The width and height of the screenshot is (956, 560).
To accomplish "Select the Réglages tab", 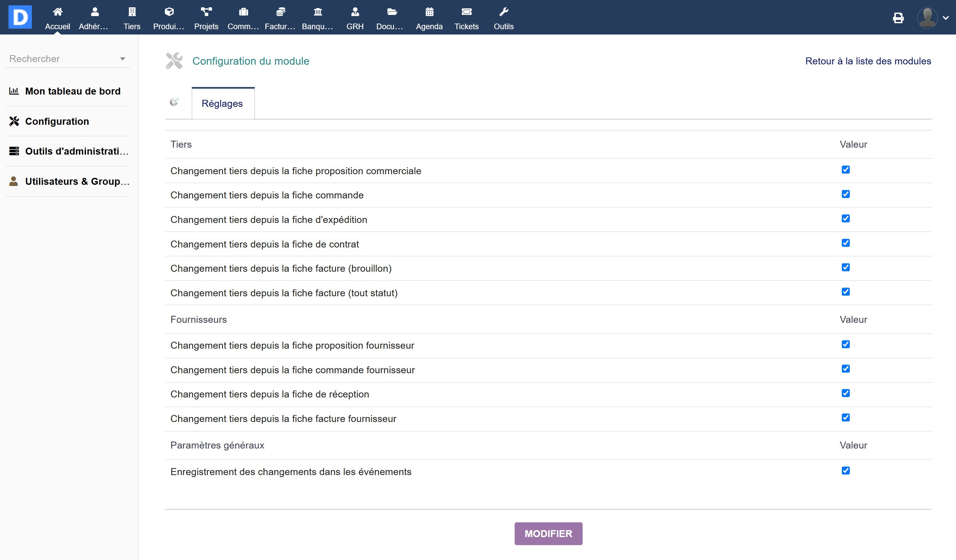I will (x=222, y=104).
